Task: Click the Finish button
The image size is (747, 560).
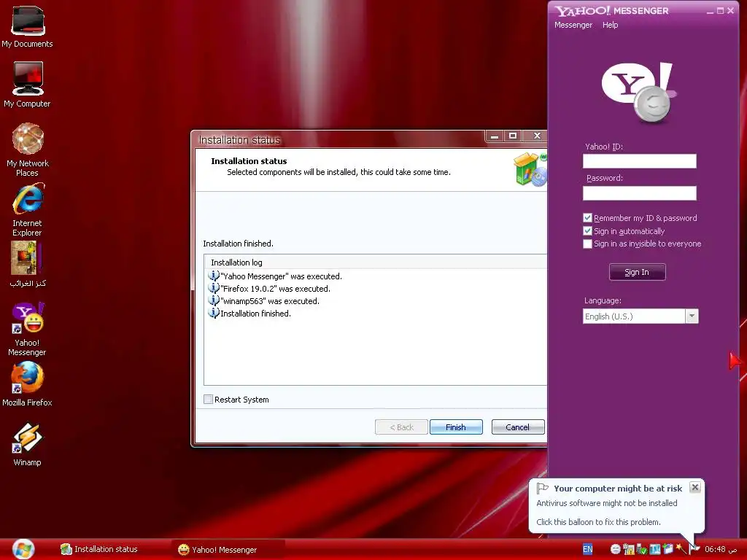Action: [456, 427]
